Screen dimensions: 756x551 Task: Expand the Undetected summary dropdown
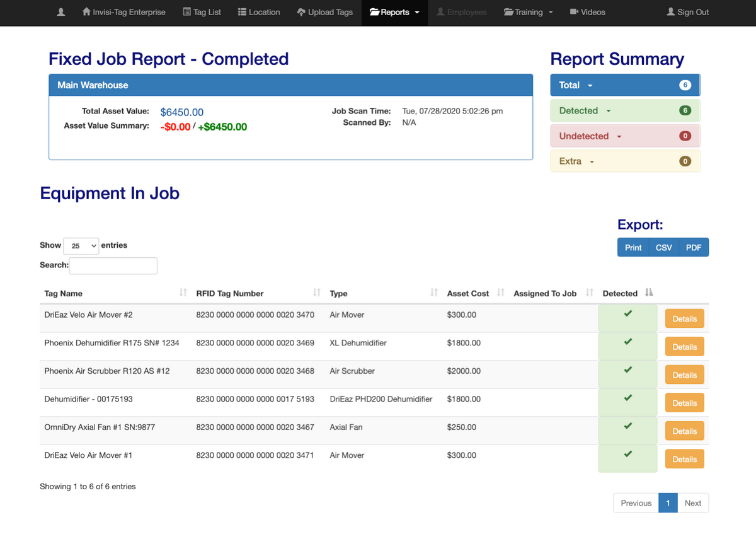tap(617, 136)
